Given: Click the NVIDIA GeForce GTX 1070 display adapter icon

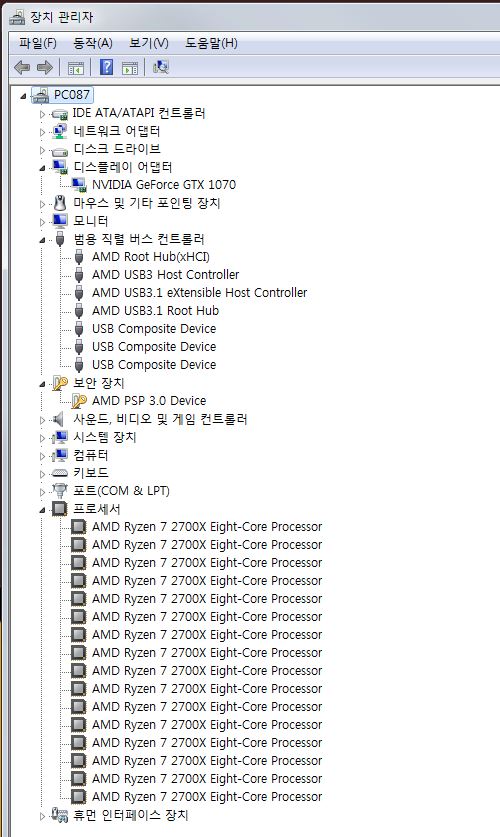Looking at the screenshot, I should pyautogui.click(x=79, y=185).
